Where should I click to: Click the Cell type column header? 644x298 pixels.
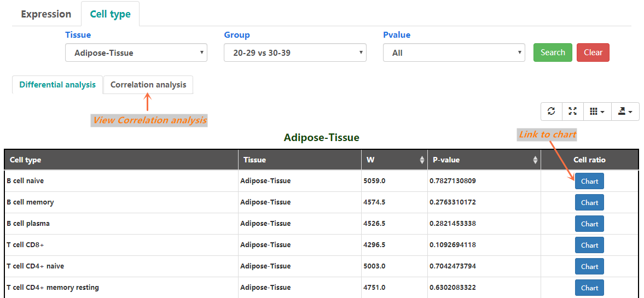(121, 160)
